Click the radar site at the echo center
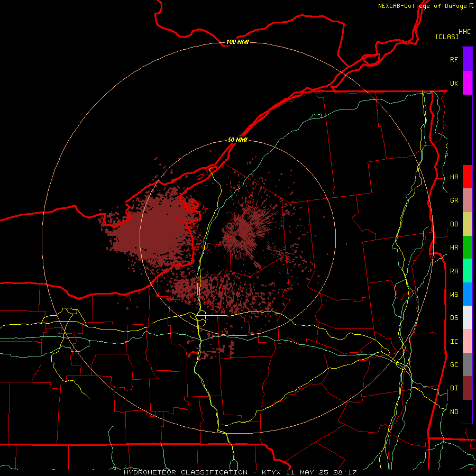 pyautogui.click(x=238, y=238)
